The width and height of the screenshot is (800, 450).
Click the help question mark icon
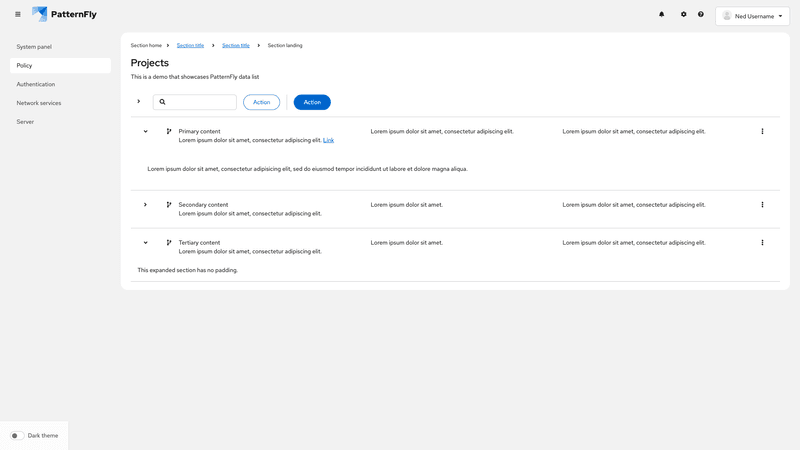[x=701, y=14]
